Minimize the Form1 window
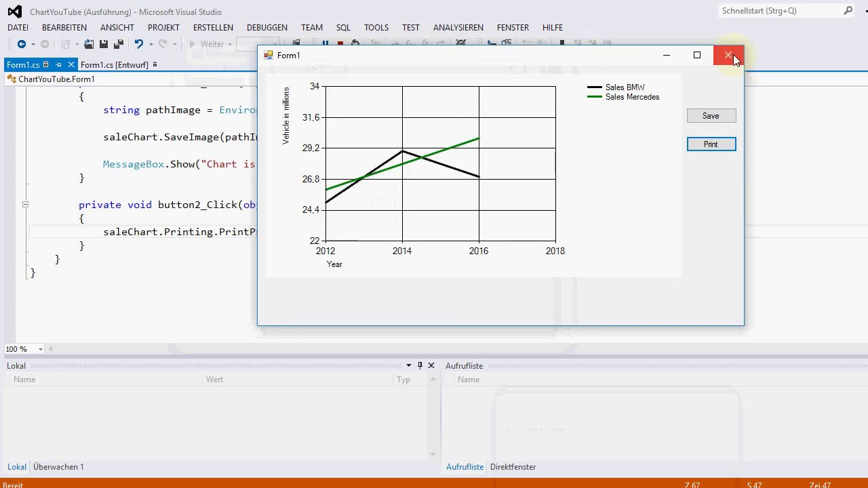This screenshot has height=488, width=868. 667,55
